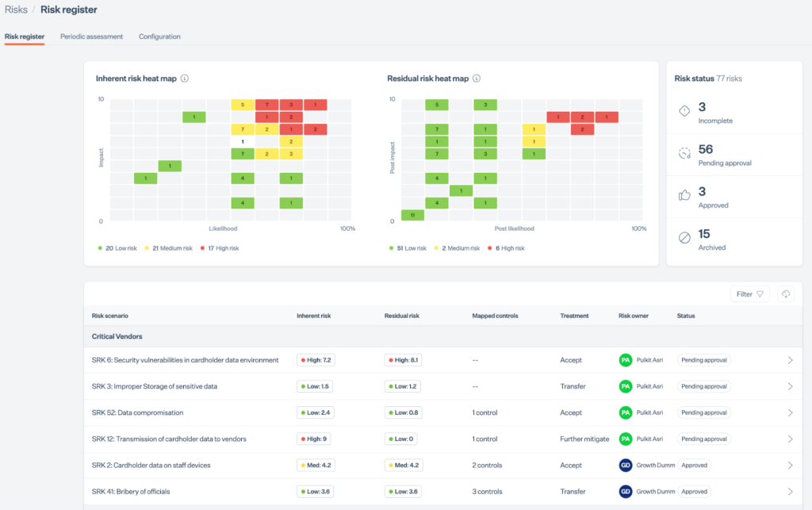The image size is (812, 510).
Task: Click the GD avatar in the SRK 41 row
Action: 625,492
